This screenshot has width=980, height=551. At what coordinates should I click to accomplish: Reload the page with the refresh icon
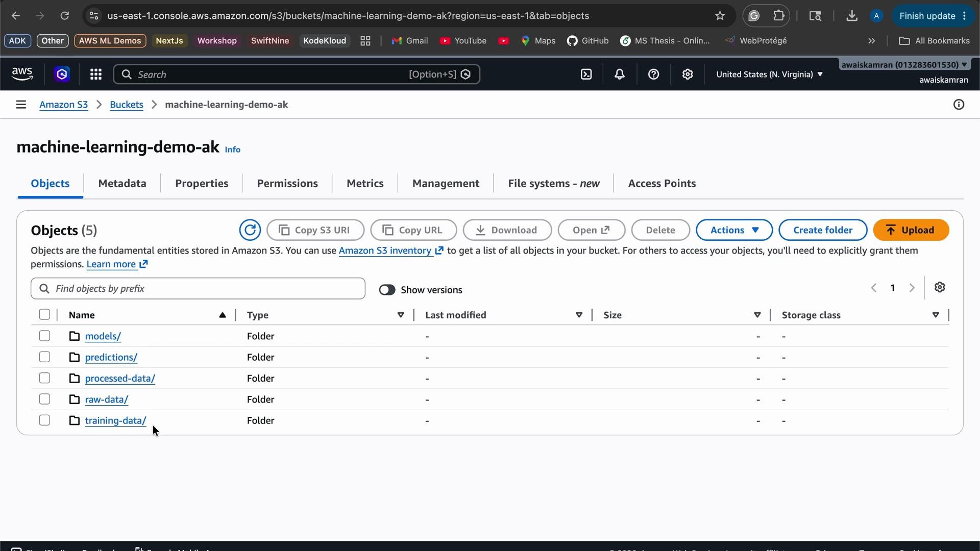click(64, 16)
